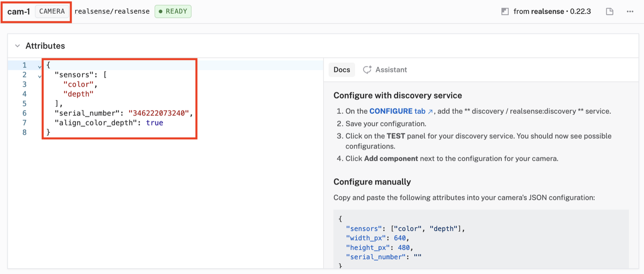Click 'Save your configuration.' step
The image size is (644, 274).
tap(386, 124)
